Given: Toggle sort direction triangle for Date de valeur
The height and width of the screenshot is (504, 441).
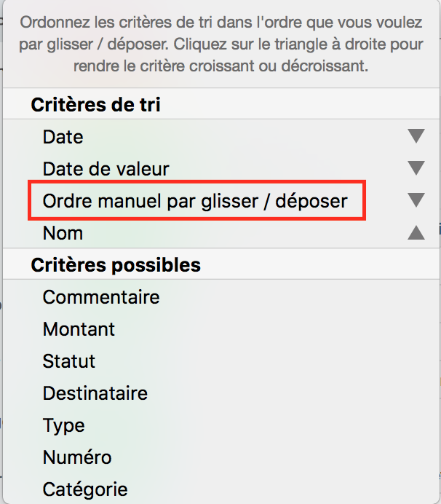Looking at the screenshot, I should click(x=416, y=168).
